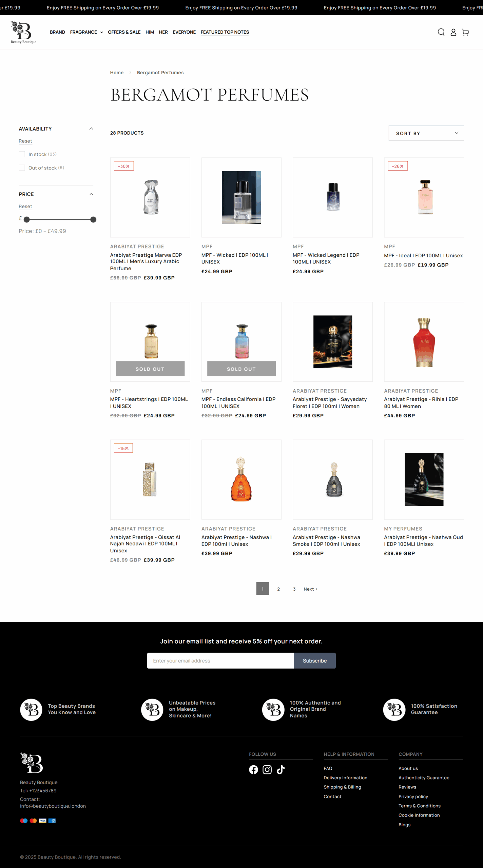483x868 pixels.
Task: Click the Mastercard payment icon
Action: click(x=33, y=821)
